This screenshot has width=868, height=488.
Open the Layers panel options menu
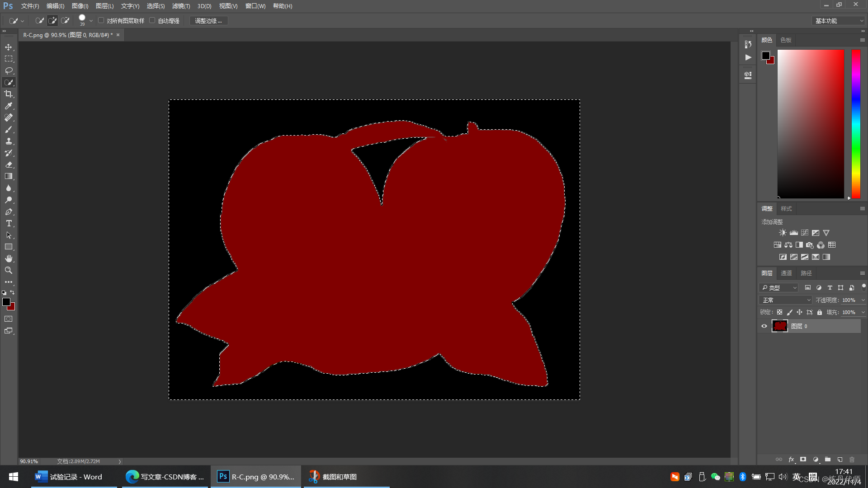click(862, 273)
